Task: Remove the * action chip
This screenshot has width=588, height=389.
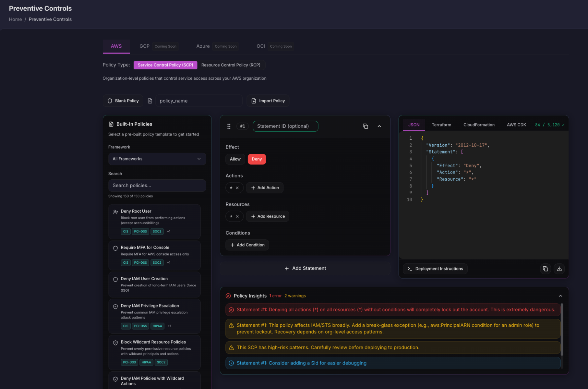Action: [237, 188]
